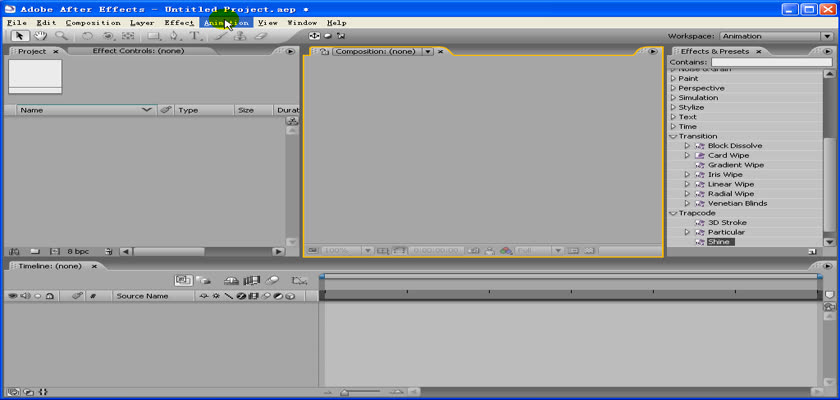Click the Local Axis Mode icon

(x=314, y=36)
